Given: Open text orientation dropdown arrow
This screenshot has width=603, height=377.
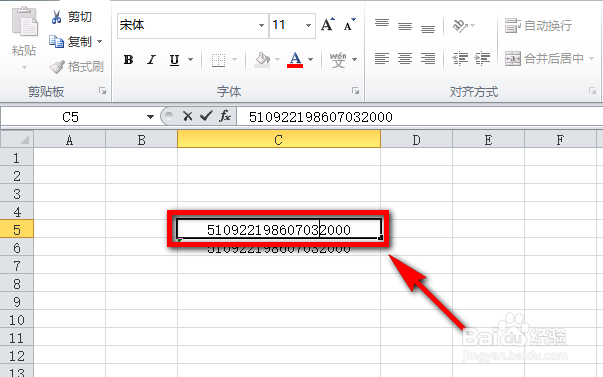Looking at the screenshot, I should tap(473, 26).
